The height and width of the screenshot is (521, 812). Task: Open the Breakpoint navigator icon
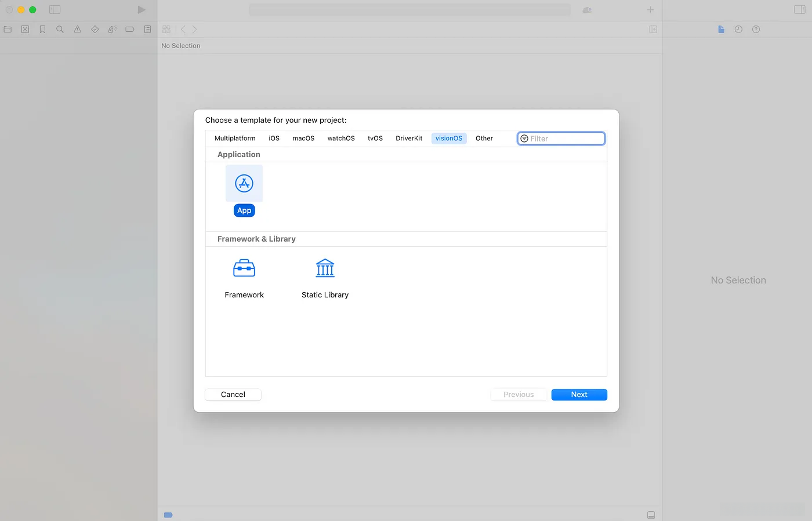point(130,29)
